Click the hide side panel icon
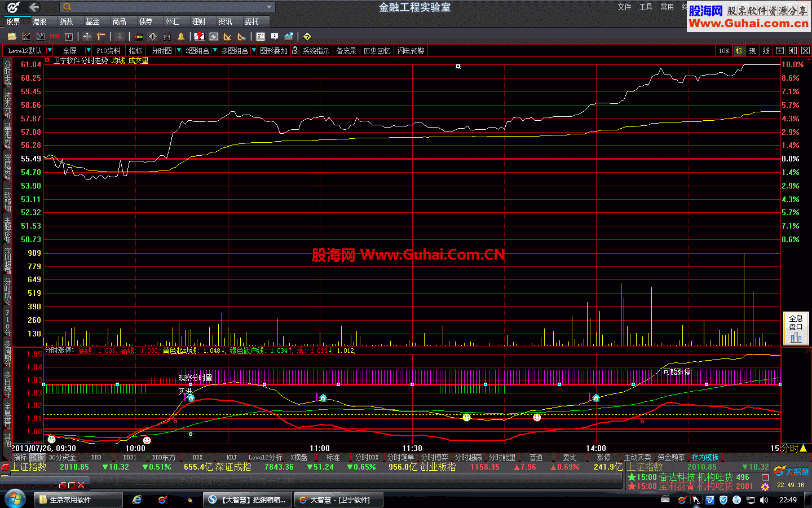 (793, 51)
